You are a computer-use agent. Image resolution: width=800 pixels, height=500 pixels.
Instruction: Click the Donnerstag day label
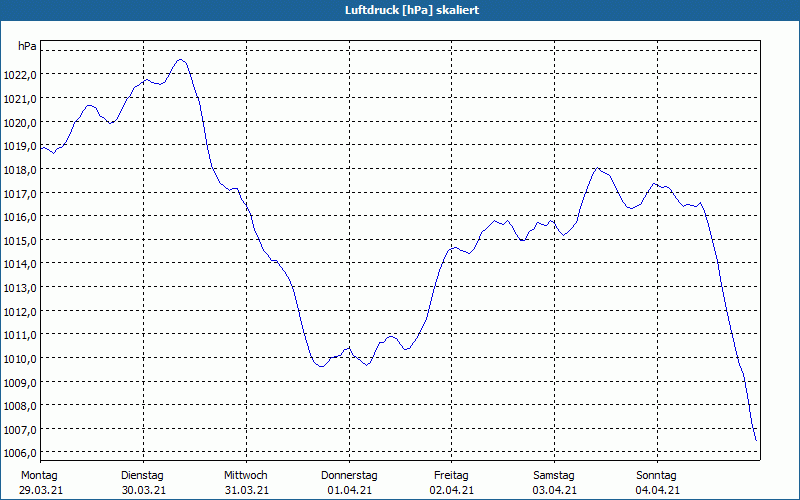pyautogui.click(x=349, y=476)
